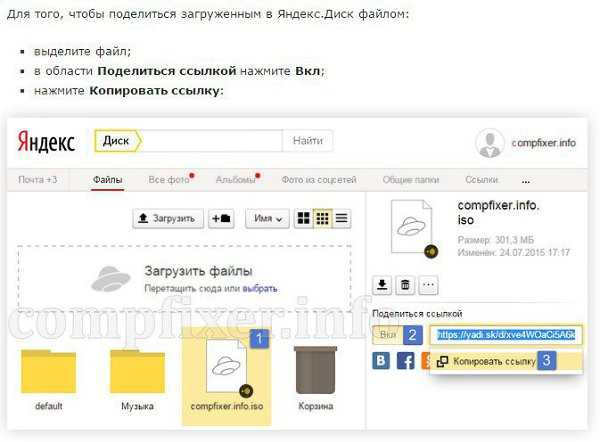Image resolution: width=600 pixels, height=442 pixels.
Task: Share to Facebook
Action: 405,360
